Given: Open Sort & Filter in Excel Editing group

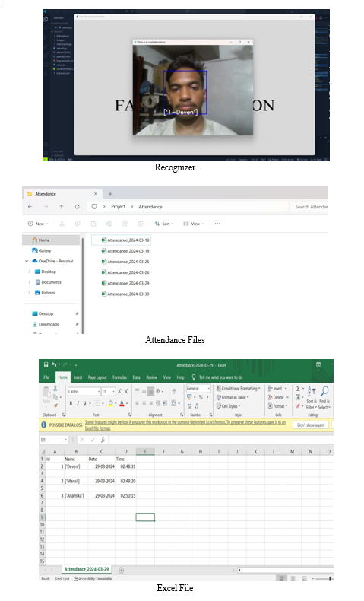Looking at the screenshot, I should pyautogui.click(x=312, y=399).
